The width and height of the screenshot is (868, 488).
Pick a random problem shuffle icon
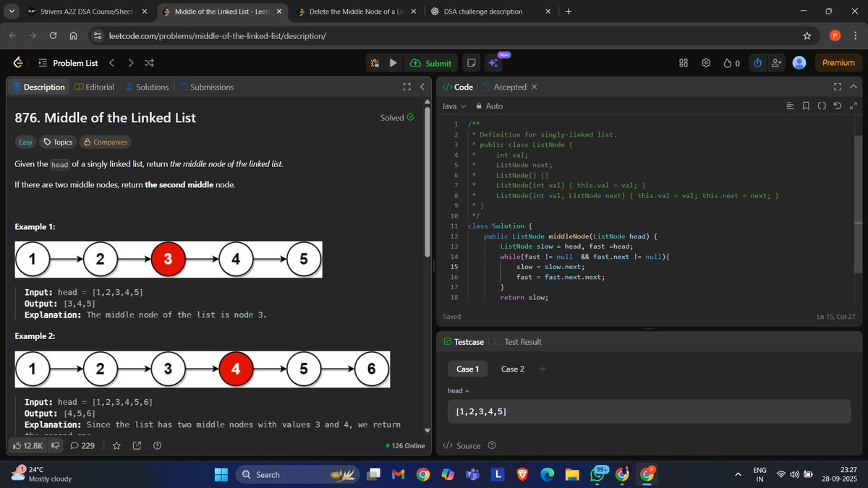(149, 63)
